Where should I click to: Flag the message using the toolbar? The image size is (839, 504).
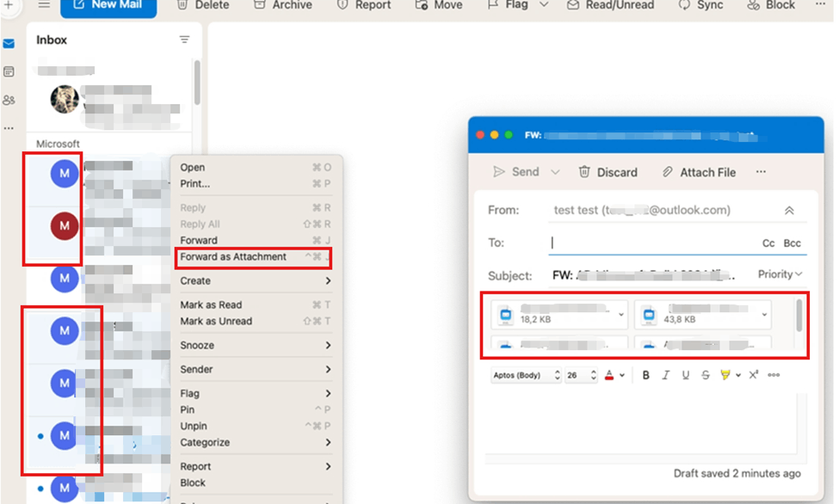(508, 5)
